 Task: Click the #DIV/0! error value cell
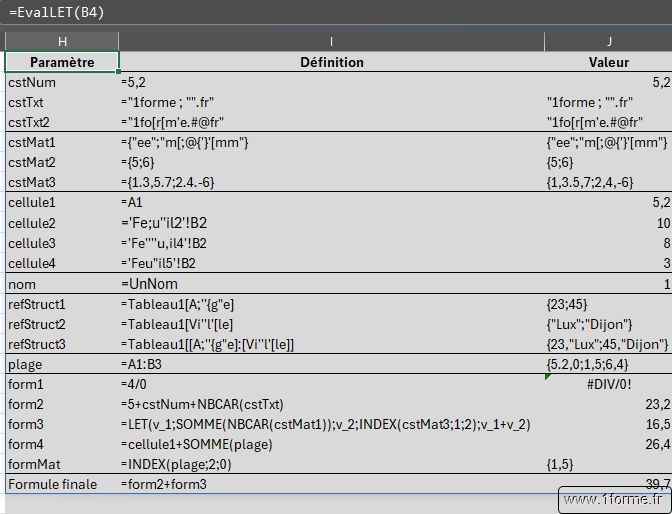[608, 385]
